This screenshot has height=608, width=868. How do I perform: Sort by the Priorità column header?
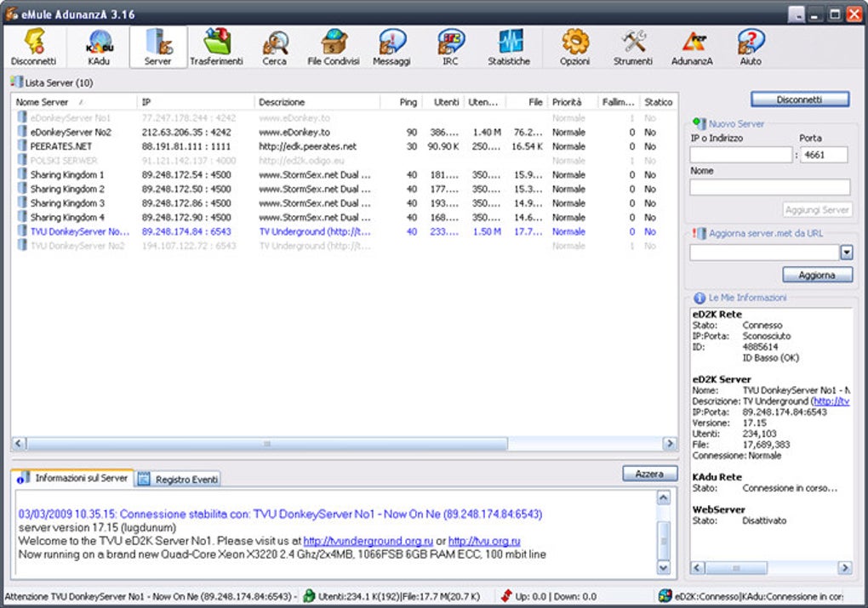point(573,102)
